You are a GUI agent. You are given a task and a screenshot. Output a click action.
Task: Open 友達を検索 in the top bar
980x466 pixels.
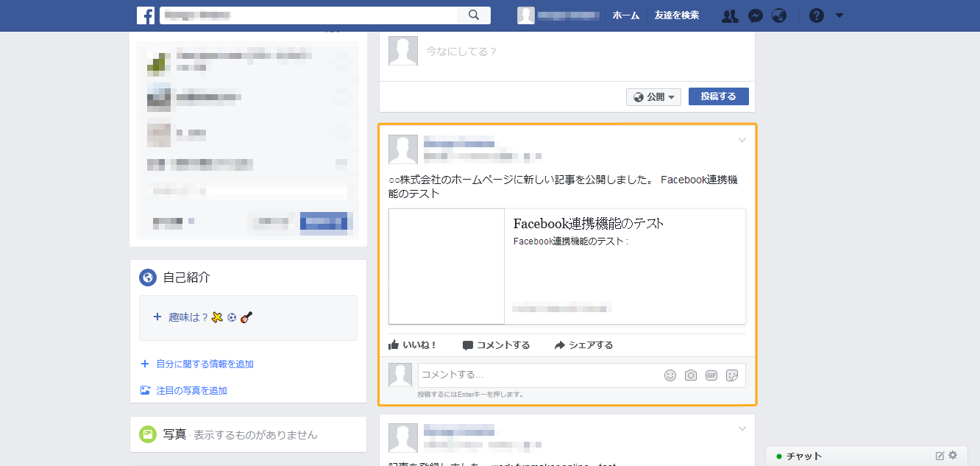(x=677, y=15)
